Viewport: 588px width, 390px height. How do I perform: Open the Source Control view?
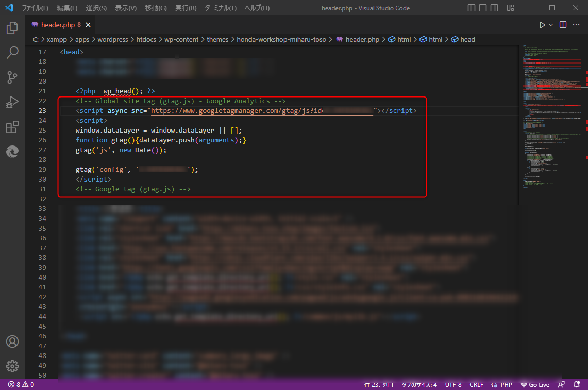[12, 77]
